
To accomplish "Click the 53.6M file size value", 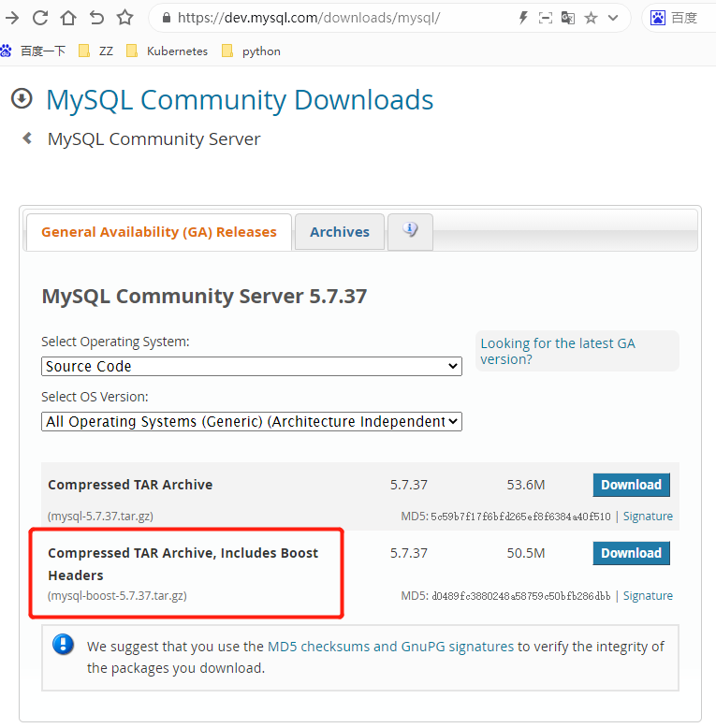I will [x=526, y=485].
